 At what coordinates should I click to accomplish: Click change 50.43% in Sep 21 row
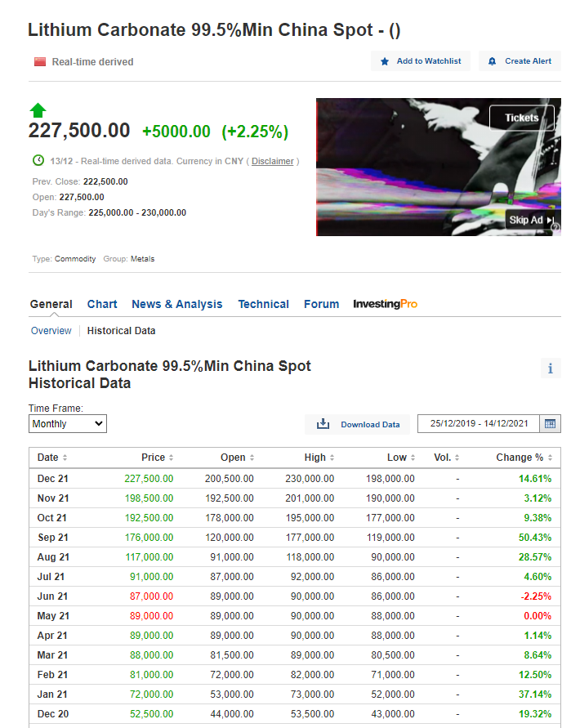tap(535, 538)
